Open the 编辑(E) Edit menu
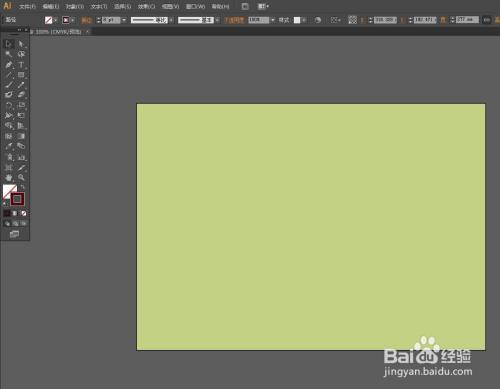Viewport: 500px width, 389px height. point(51,6)
